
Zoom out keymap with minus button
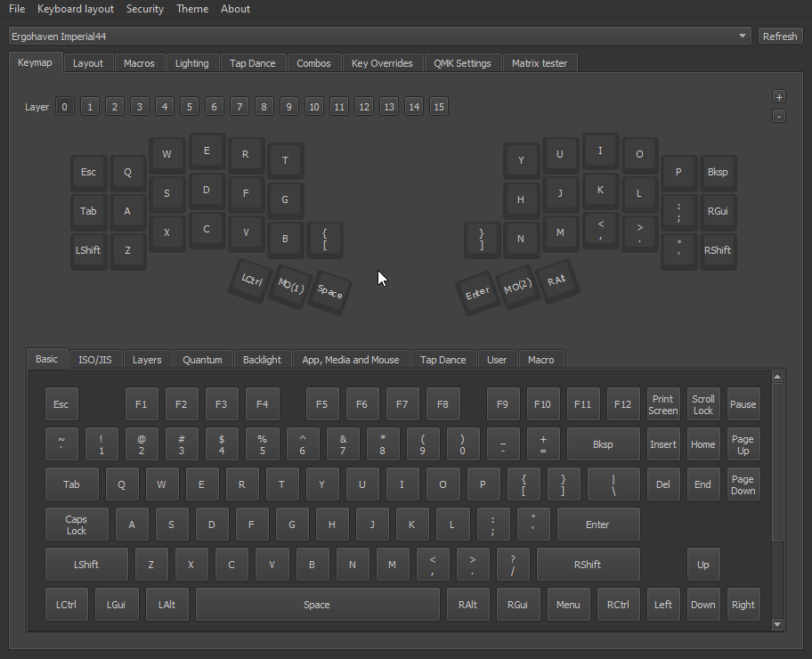tap(779, 116)
